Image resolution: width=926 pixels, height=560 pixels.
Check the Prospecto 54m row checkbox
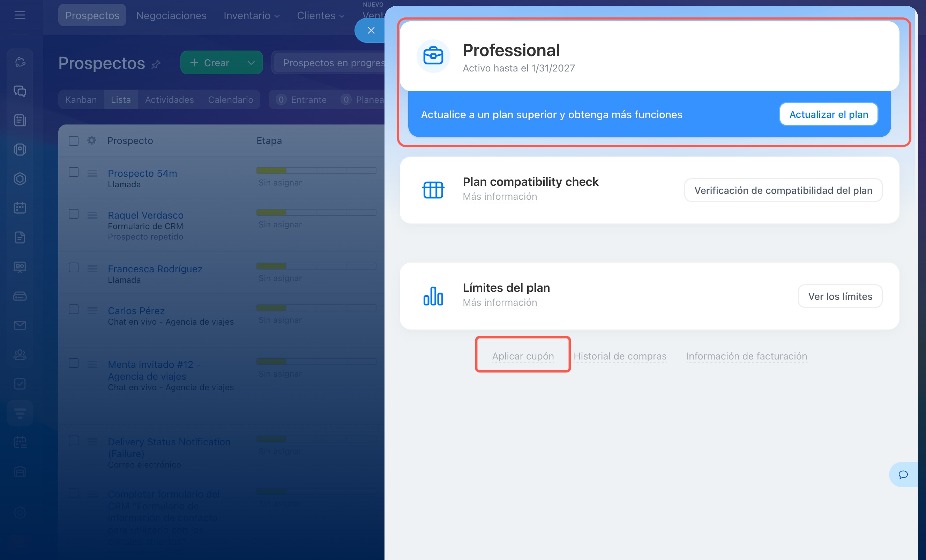74,172
